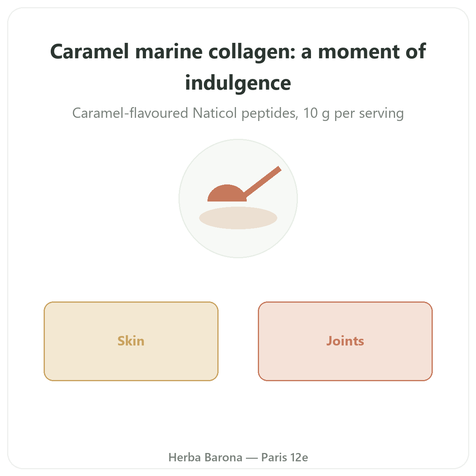476x476 pixels.
Task: Click the word "Caramel-flavoured" in subtitle
Action: coord(130,113)
